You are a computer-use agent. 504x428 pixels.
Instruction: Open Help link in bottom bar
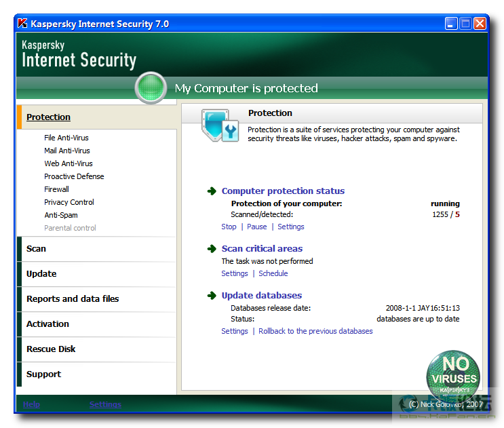[x=31, y=404]
